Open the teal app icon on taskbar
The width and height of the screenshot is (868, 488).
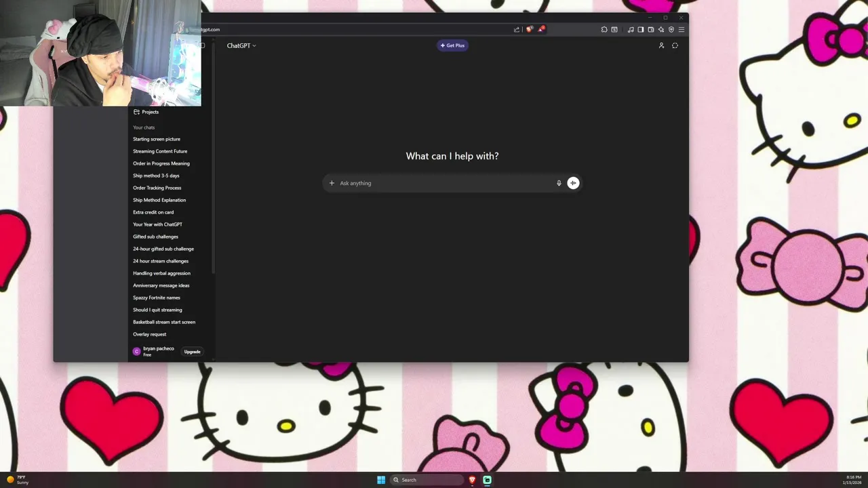(487, 480)
